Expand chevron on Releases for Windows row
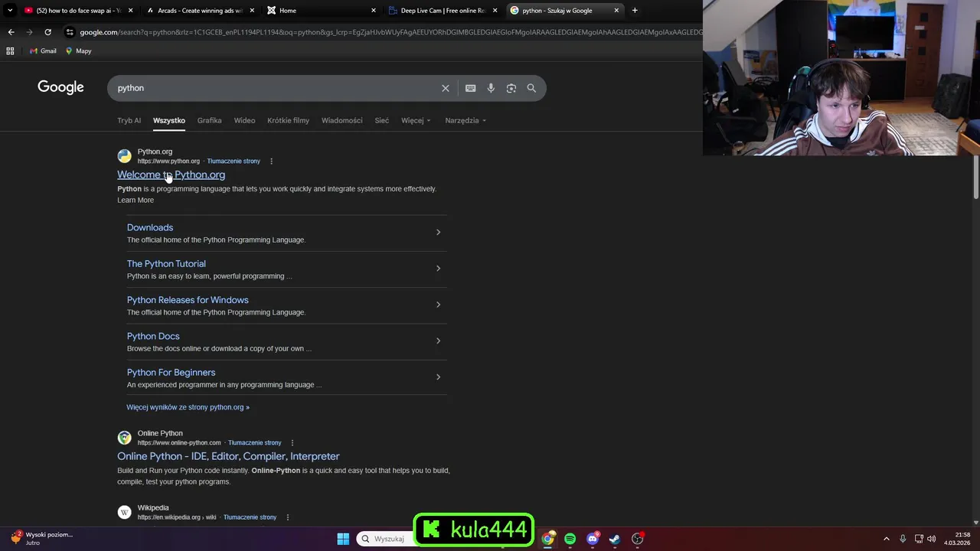 coord(438,305)
